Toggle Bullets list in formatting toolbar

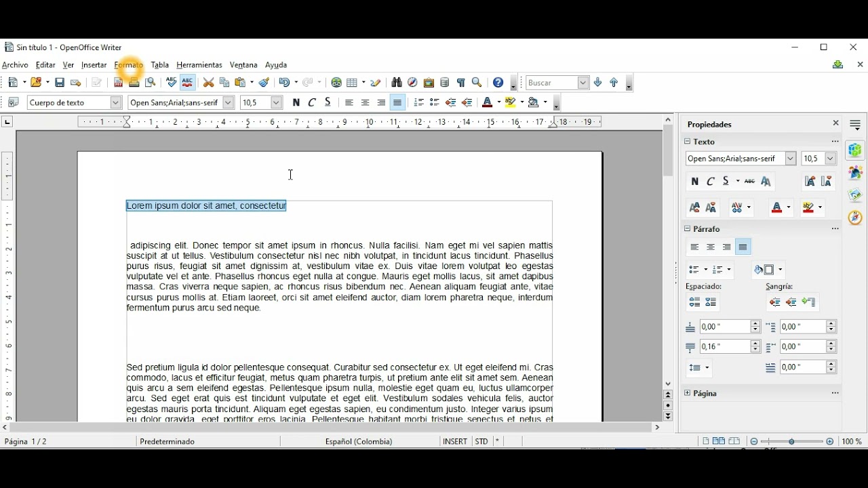point(435,103)
